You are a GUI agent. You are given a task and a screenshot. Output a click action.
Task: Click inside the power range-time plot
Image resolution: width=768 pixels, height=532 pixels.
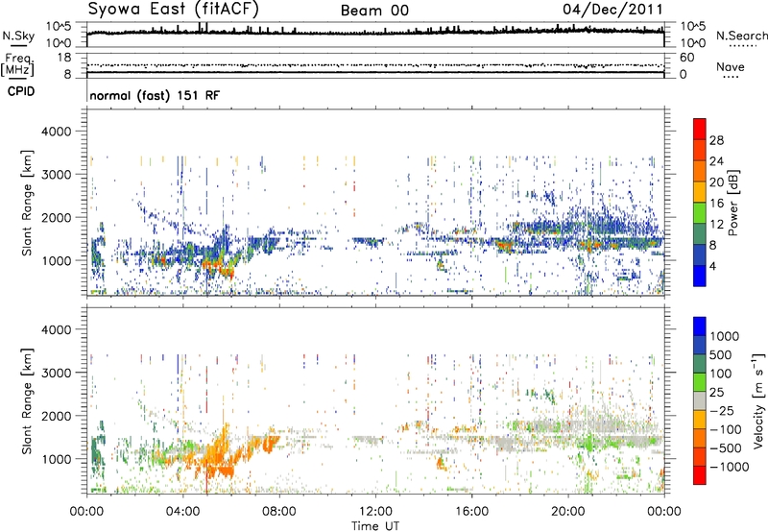(375, 202)
